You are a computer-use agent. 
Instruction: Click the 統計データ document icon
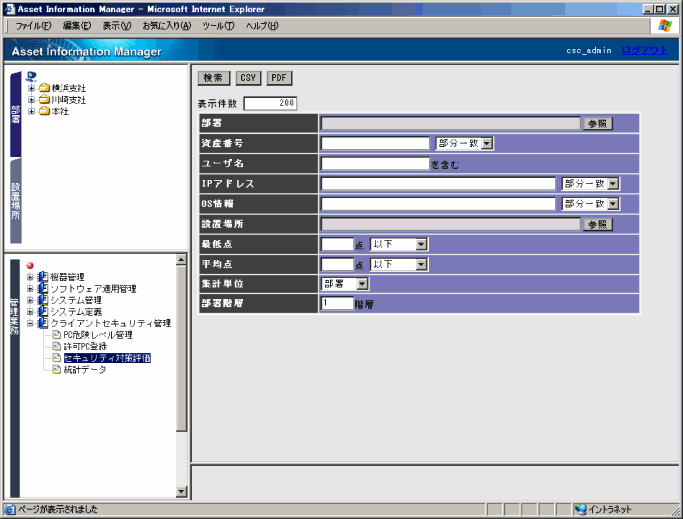pyautogui.click(x=56, y=369)
